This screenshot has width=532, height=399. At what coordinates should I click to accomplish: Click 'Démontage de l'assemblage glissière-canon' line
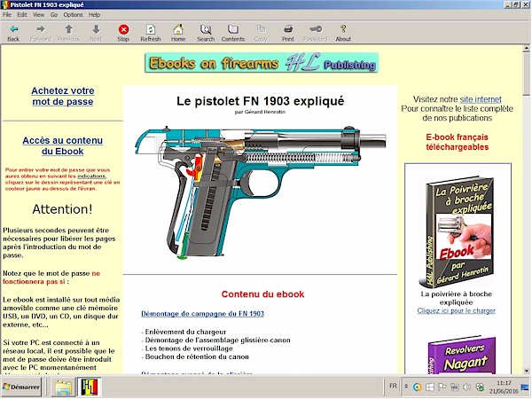(215, 340)
